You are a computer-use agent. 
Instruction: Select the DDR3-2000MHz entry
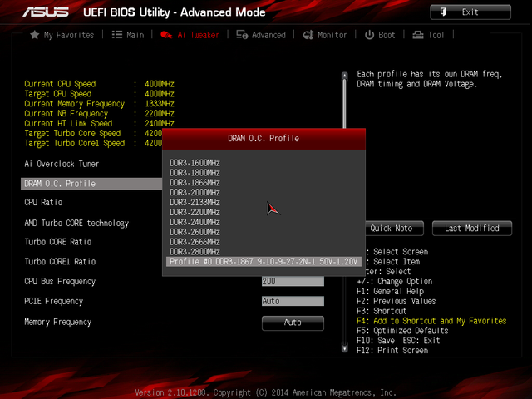195,192
